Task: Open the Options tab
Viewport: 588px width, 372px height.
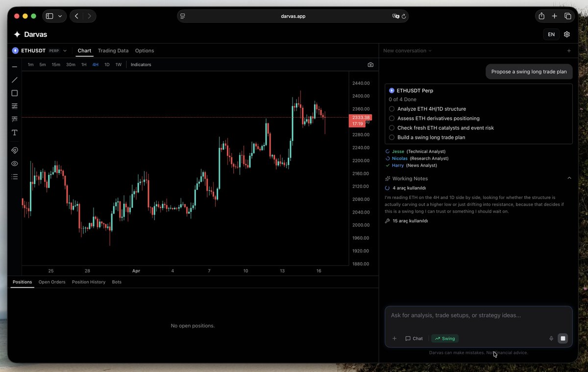Action: [x=145, y=50]
